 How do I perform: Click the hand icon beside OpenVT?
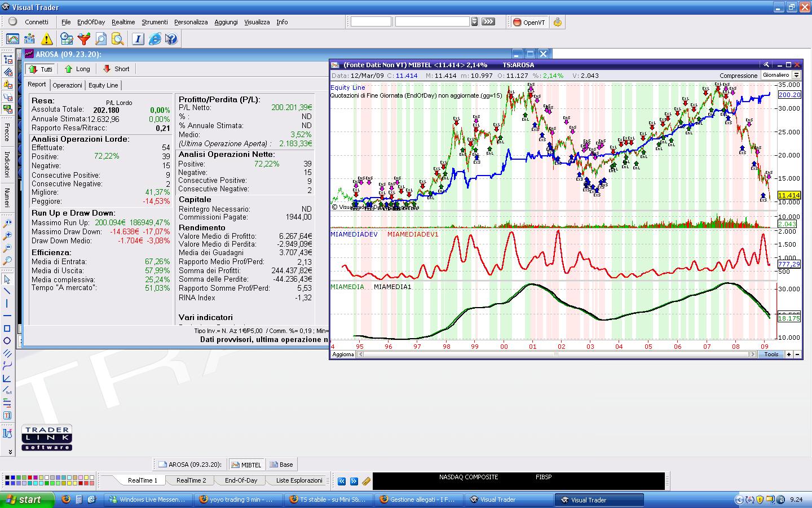(558, 22)
